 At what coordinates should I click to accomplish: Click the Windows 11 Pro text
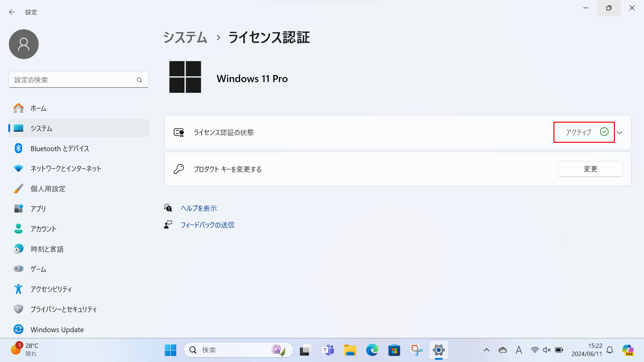tap(252, 79)
